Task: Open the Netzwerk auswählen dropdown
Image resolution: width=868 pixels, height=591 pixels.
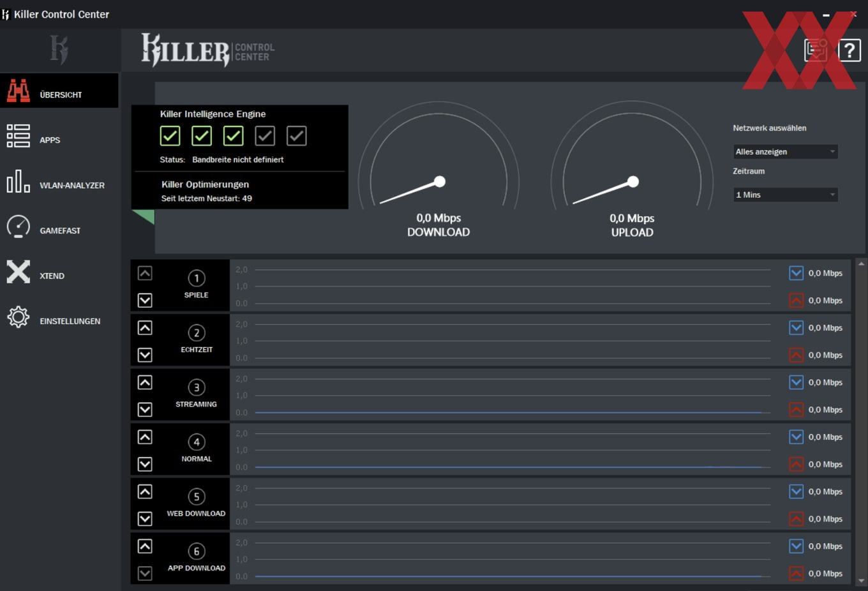Action: [785, 151]
